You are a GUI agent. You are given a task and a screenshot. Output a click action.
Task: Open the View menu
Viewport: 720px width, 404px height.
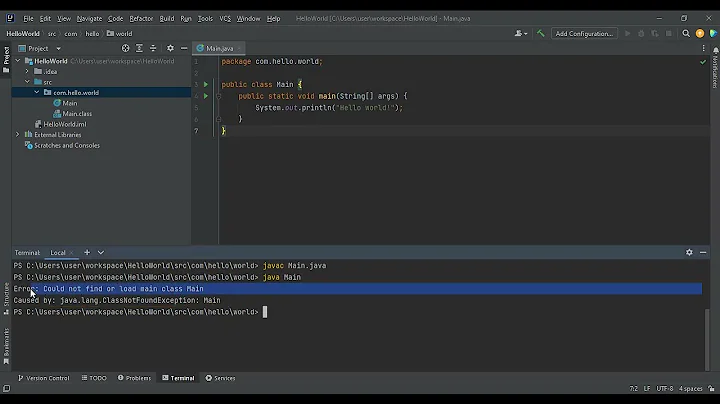(64, 19)
